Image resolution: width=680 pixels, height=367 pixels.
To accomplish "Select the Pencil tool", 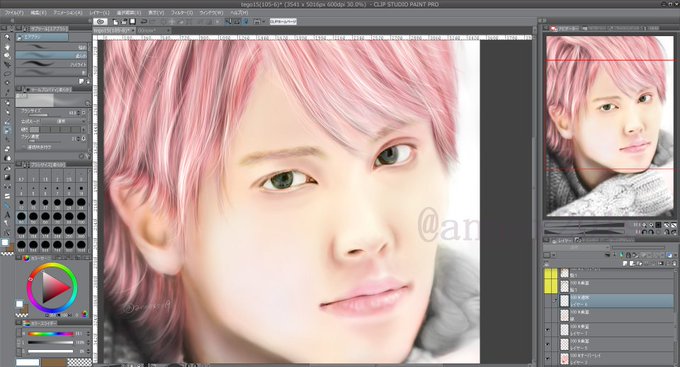I will click(x=7, y=112).
